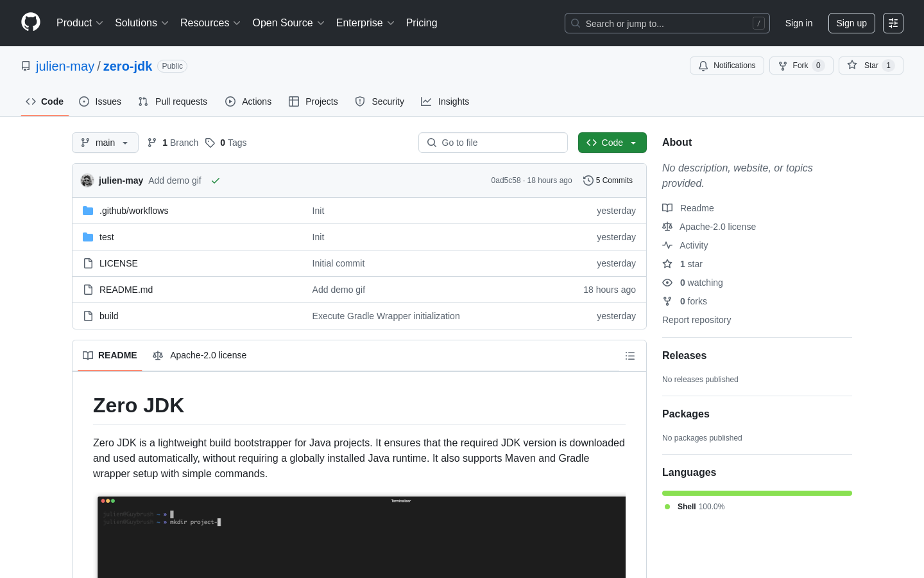Viewport: 924px width, 578px height.
Task: Click the build file icon
Action: pos(88,316)
